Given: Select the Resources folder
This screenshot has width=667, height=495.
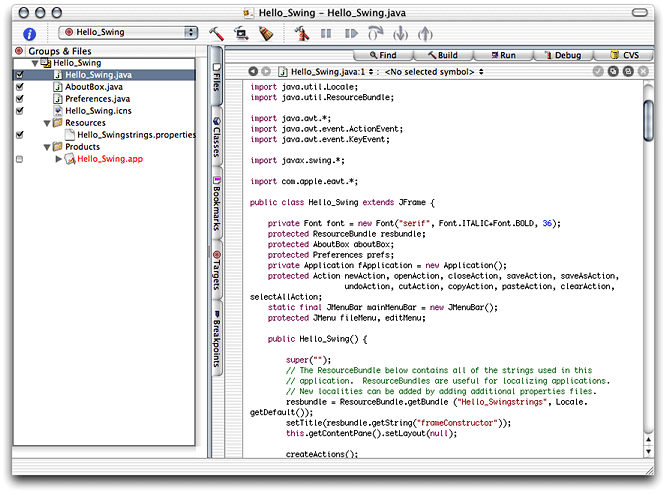Looking at the screenshot, I should (x=85, y=123).
